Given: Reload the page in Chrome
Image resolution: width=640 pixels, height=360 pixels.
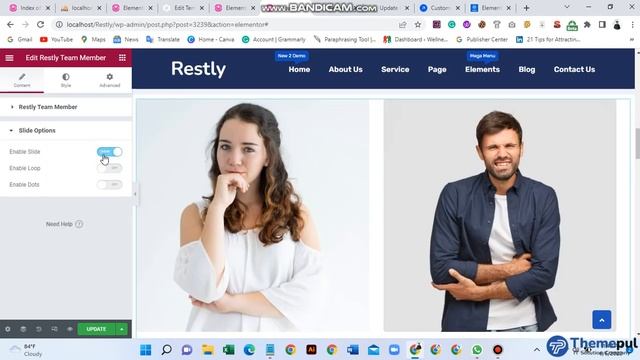Looking at the screenshot, I should click(x=40, y=24).
